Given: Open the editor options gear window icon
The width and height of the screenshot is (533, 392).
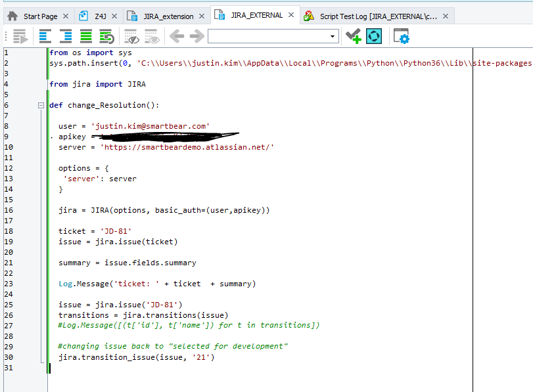Looking at the screenshot, I should [x=401, y=37].
